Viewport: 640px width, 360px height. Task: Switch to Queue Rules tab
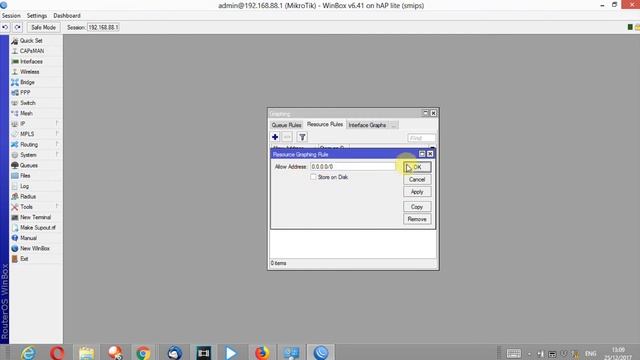pos(286,125)
